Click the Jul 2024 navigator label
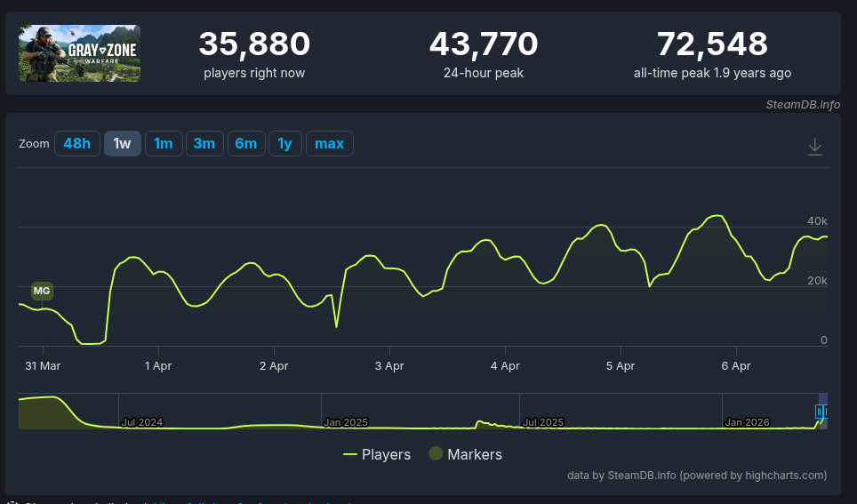 tap(142, 422)
